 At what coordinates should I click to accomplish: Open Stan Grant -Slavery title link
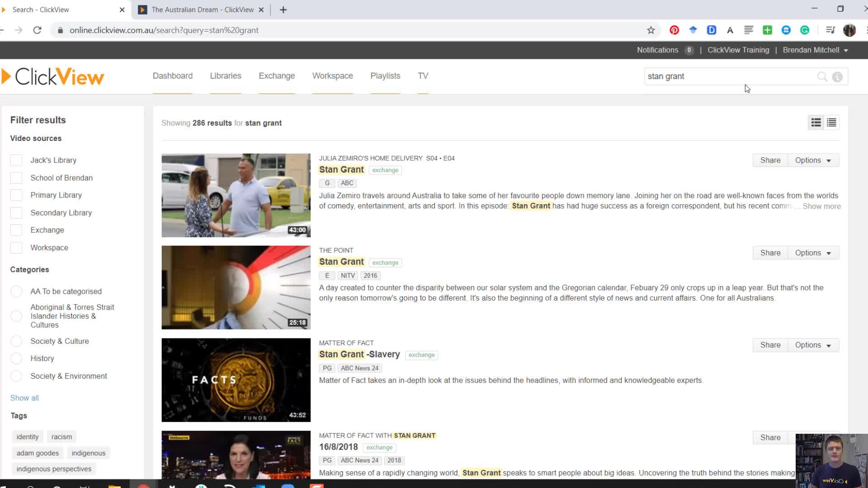pyautogui.click(x=359, y=355)
